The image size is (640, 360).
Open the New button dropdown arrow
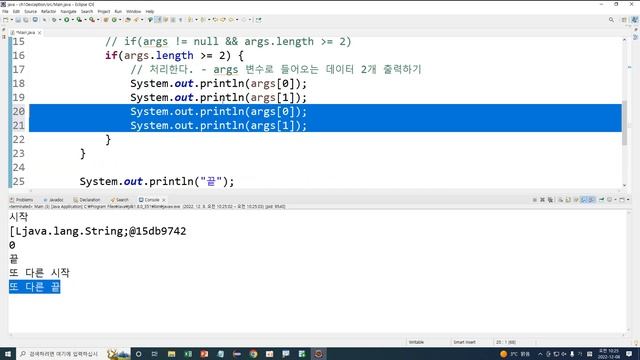coord(12,20)
